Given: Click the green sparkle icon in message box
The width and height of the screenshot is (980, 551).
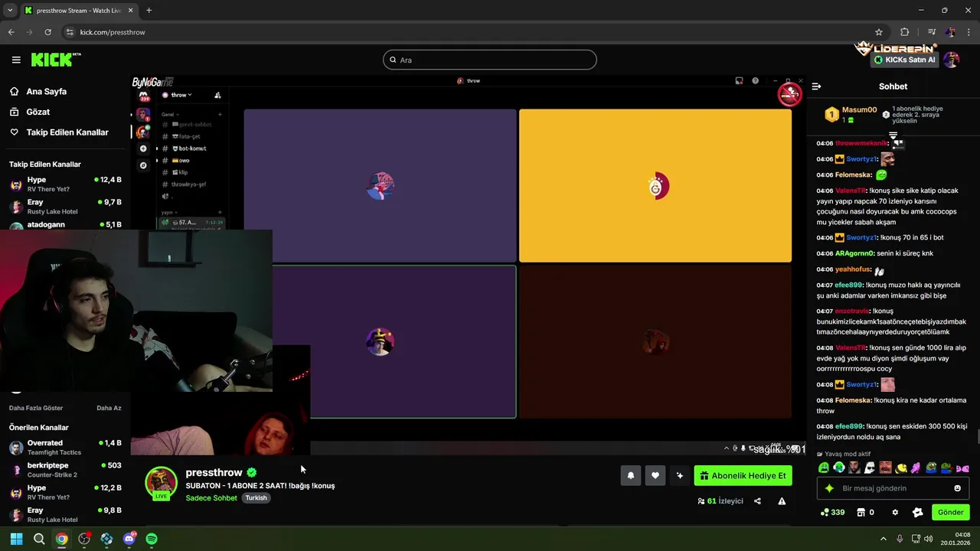Looking at the screenshot, I should coord(829,488).
